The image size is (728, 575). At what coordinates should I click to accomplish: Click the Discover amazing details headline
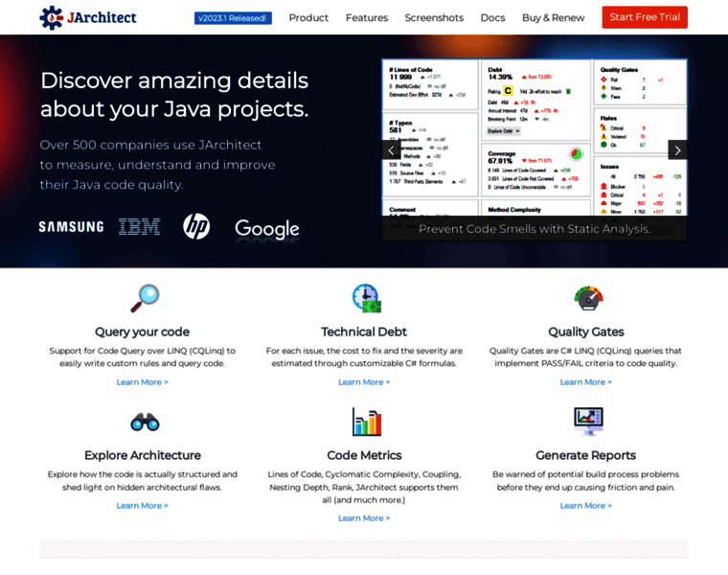coord(174,95)
